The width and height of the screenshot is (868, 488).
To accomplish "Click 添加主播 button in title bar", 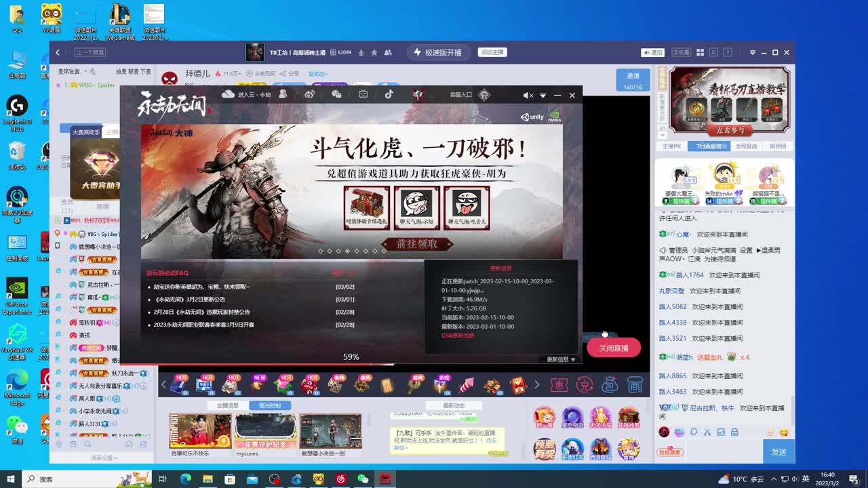I will click(x=493, y=52).
